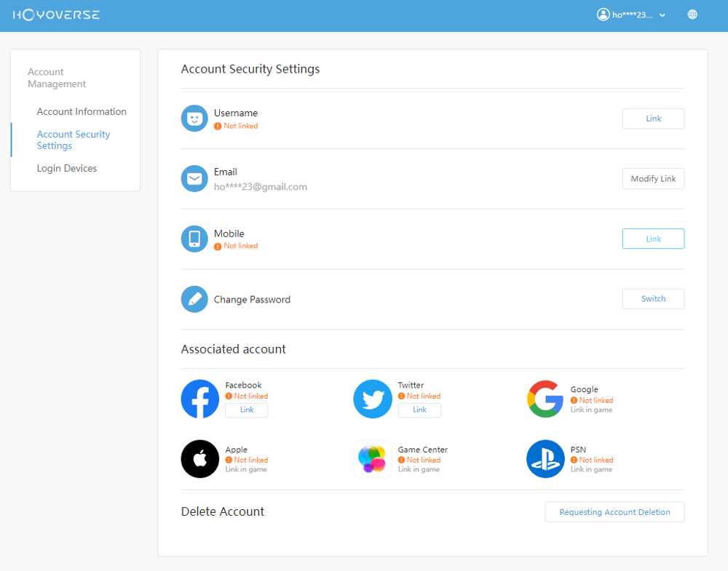The height and width of the screenshot is (571, 728).
Task: Click the Apple logo icon
Action: [199, 459]
